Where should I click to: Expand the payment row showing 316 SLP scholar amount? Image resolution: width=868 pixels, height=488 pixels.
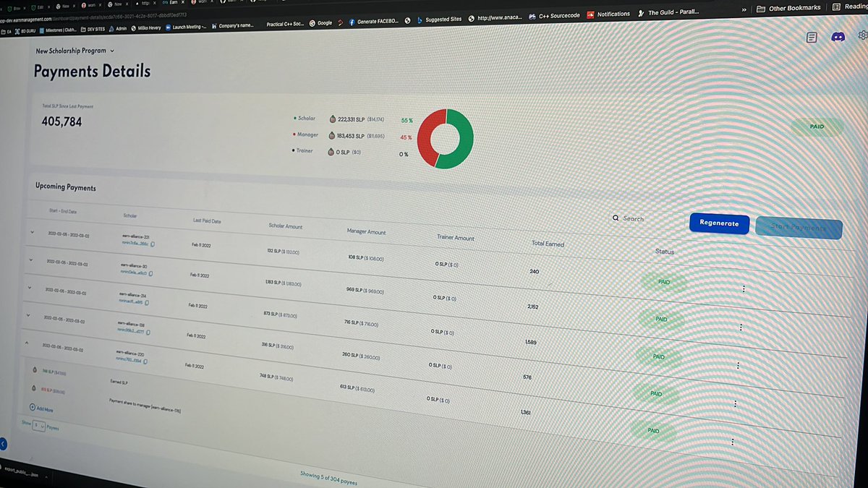[x=27, y=315]
